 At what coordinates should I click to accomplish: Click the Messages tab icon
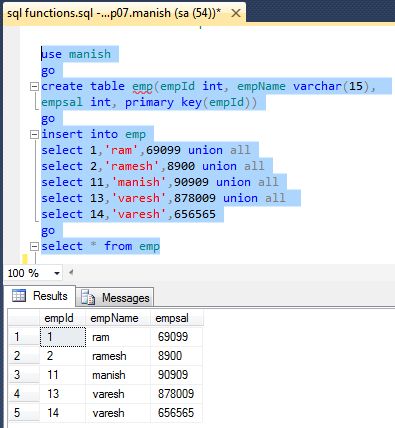88,297
